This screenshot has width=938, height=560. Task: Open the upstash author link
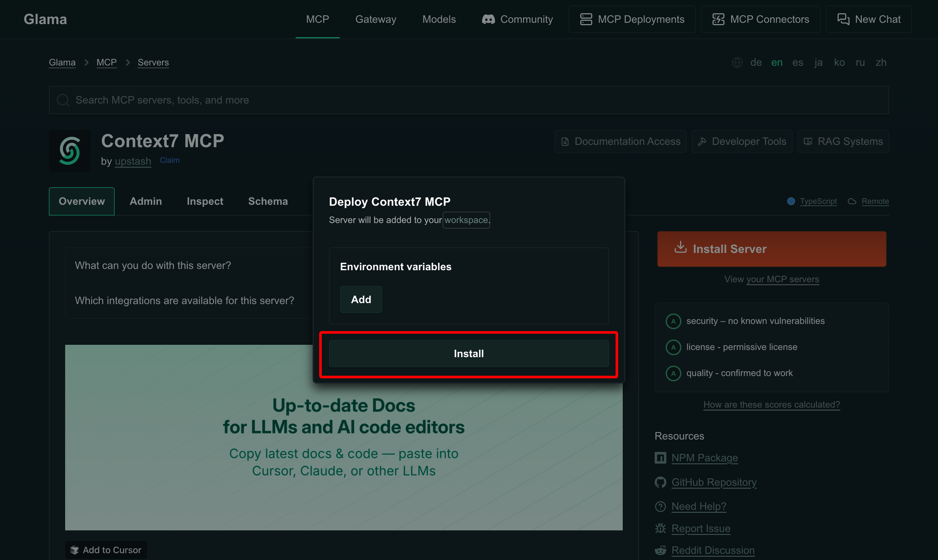pos(133,161)
